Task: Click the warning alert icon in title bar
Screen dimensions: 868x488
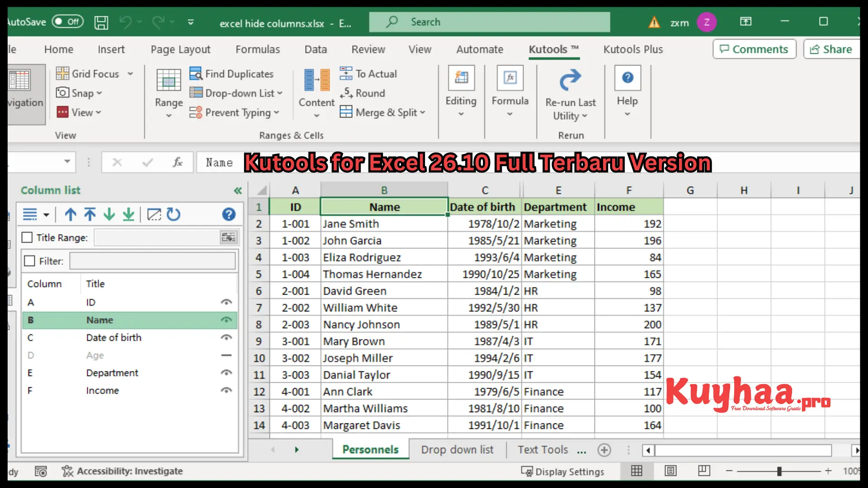Action: point(654,22)
